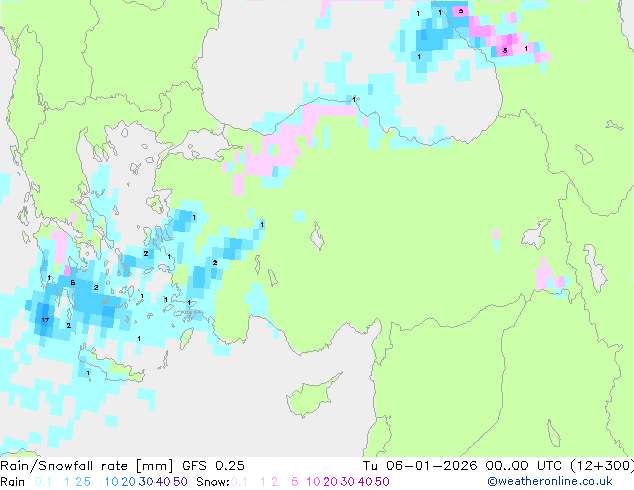The image size is (634, 490).
Task: Click the Rain legend value 10
Action: tap(112, 482)
